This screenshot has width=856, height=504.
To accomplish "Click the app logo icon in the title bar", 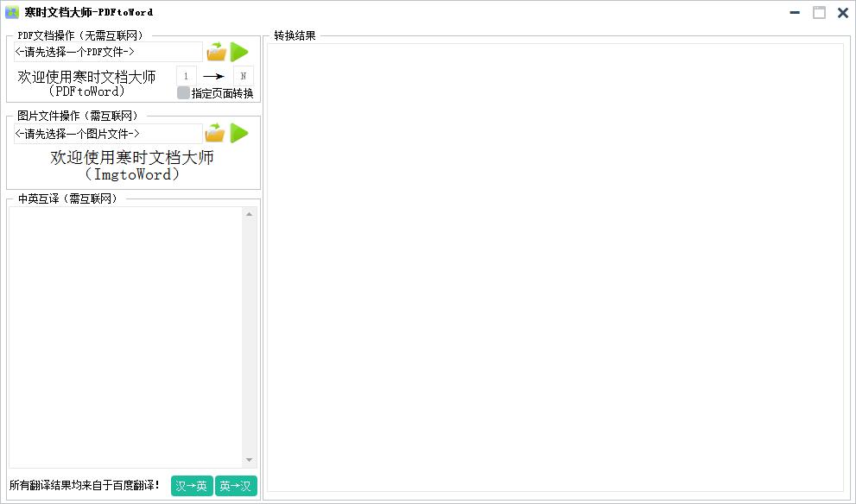I will [x=11, y=12].
